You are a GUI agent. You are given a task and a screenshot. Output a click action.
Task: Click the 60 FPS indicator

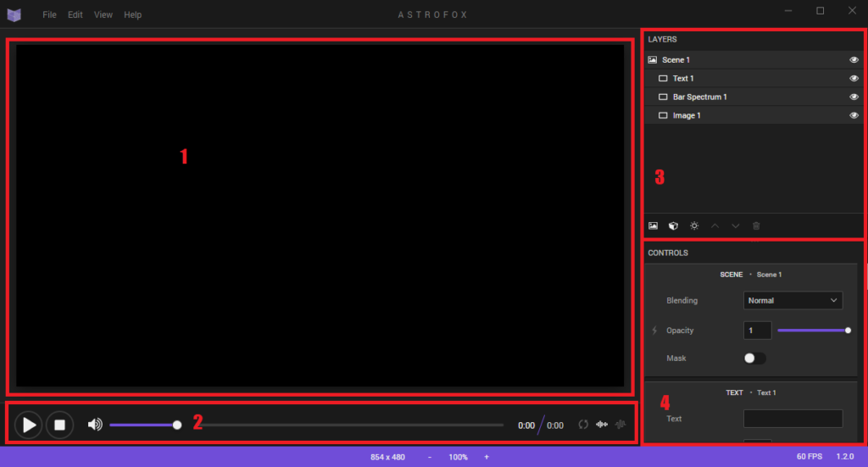pos(810,457)
